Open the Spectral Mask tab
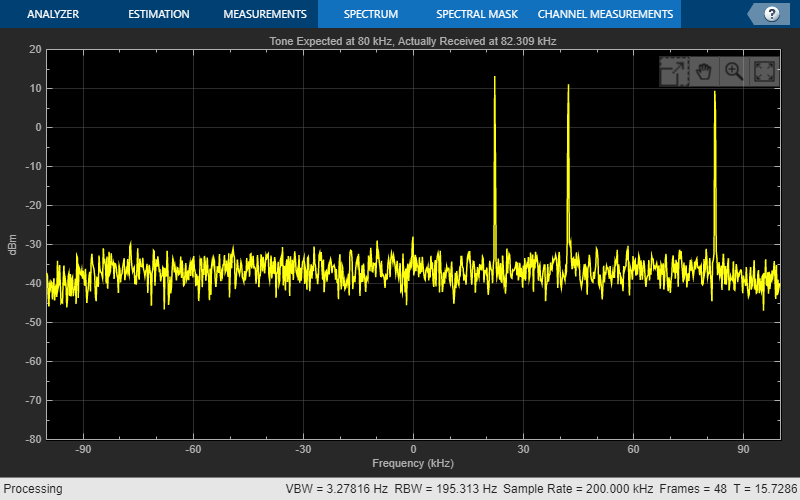This screenshot has width=800, height=500. point(474,14)
